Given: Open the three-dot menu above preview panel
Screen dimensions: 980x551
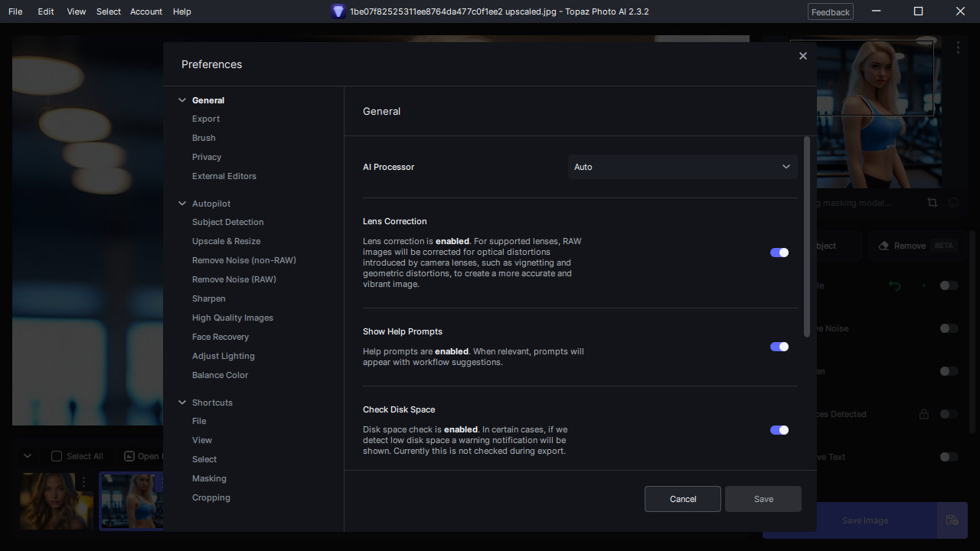Looking at the screenshot, I should click(958, 47).
